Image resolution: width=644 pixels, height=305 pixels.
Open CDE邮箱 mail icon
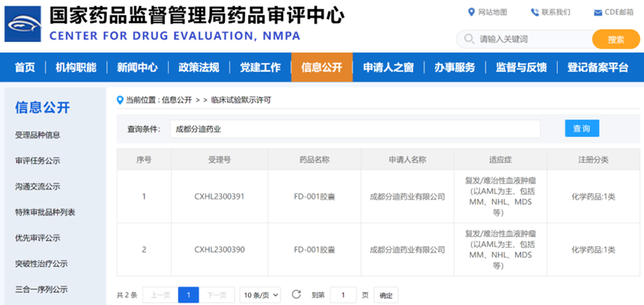(598, 13)
